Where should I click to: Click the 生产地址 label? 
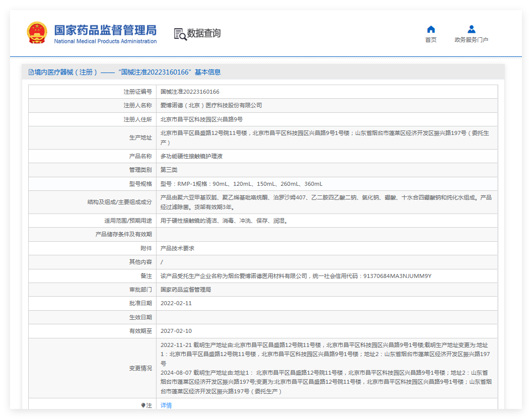(140, 137)
